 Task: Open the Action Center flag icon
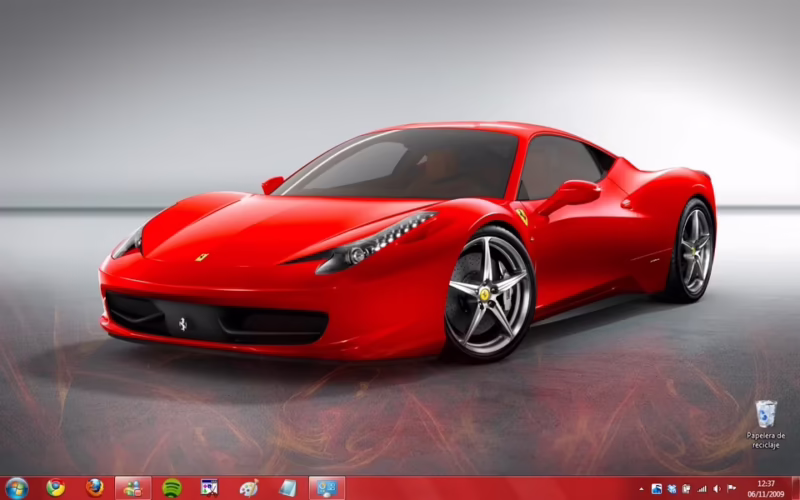[732, 488]
